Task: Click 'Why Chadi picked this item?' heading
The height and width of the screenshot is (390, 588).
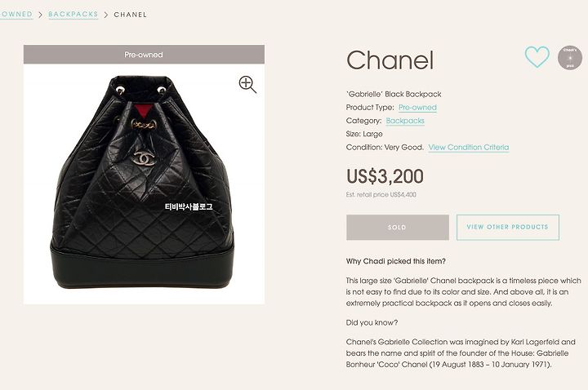Action: click(x=395, y=261)
